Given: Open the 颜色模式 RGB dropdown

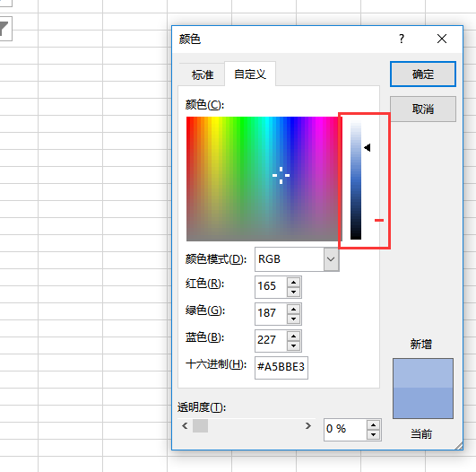Looking at the screenshot, I should point(331,259).
